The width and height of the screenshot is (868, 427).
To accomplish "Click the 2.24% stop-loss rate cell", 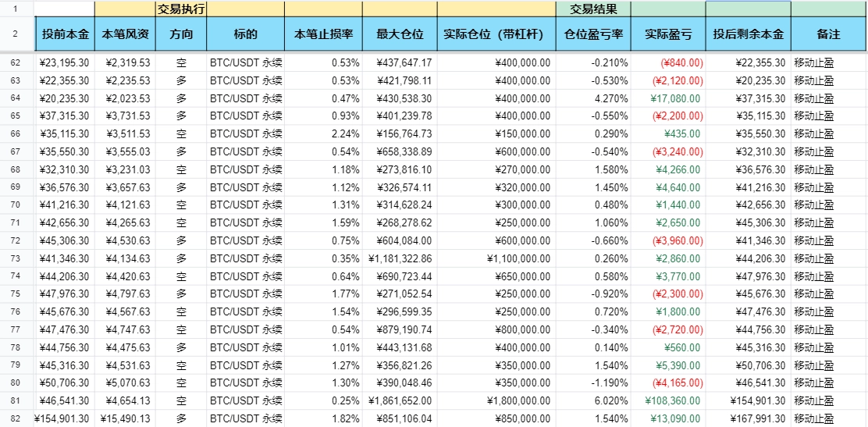I will (x=323, y=134).
